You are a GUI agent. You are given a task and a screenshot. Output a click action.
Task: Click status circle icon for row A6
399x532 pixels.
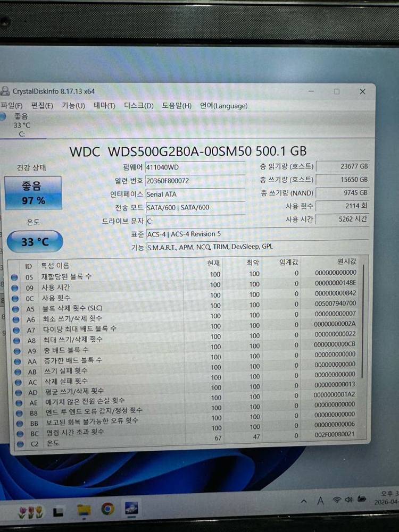(16, 319)
